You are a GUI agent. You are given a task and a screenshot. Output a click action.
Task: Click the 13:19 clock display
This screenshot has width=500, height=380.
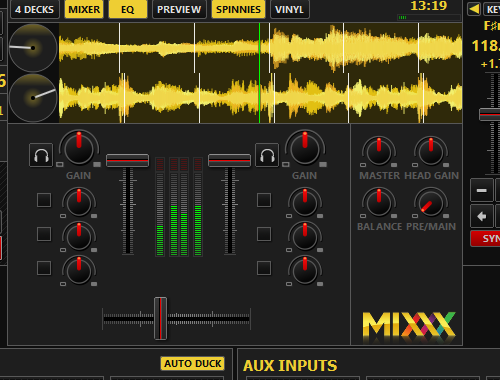(x=429, y=6)
